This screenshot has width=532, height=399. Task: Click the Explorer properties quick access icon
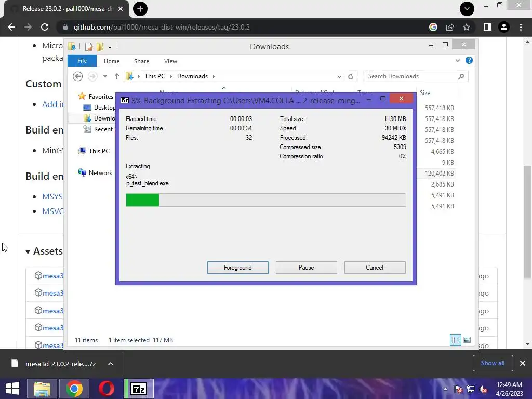[88, 46]
